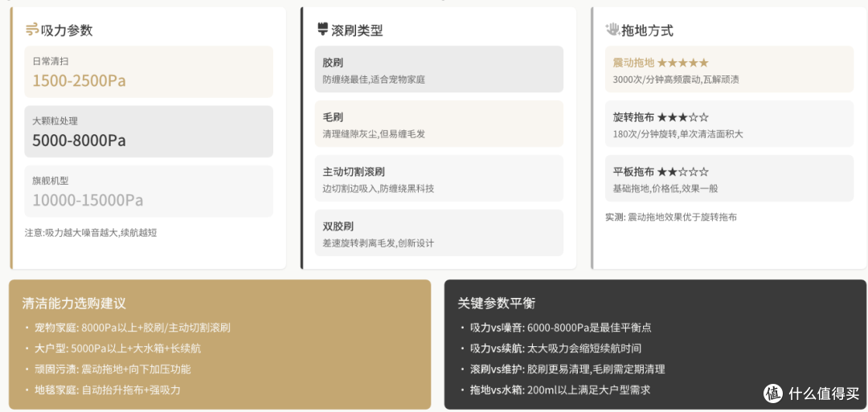Click the text 清理缝隙灰尘,但易缠毛发
Viewport: 868px width, 412px height.
[374, 134]
